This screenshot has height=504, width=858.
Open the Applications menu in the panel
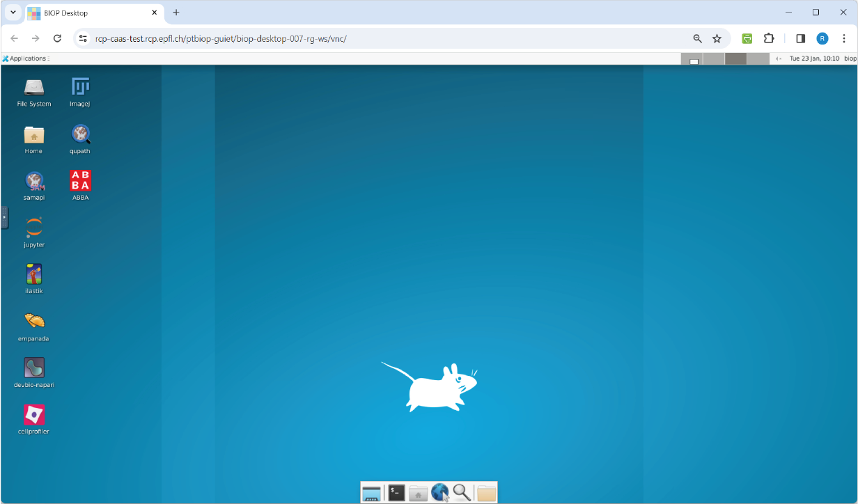click(26, 58)
